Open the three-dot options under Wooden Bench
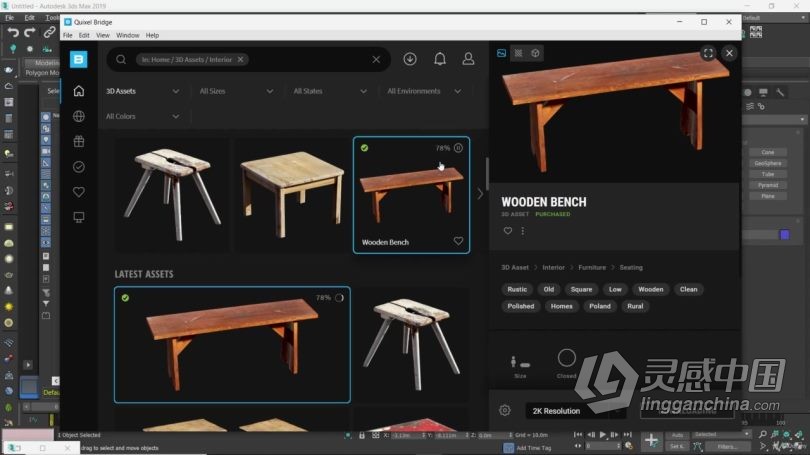 coord(523,231)
